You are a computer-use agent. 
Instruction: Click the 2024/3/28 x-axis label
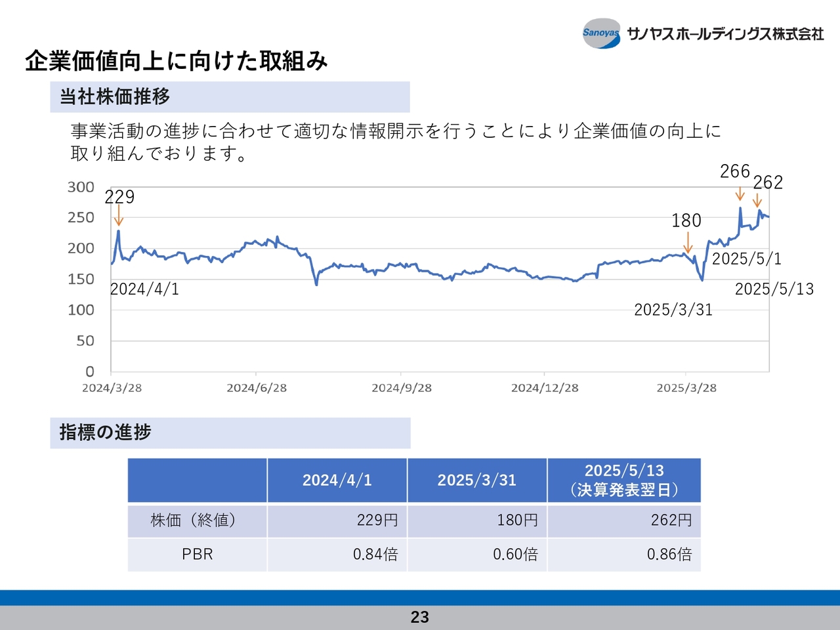click(112, 388)
